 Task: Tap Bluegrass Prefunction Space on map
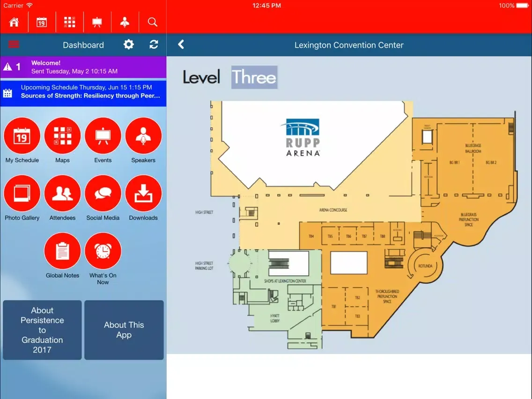click(x=469, y=220)
